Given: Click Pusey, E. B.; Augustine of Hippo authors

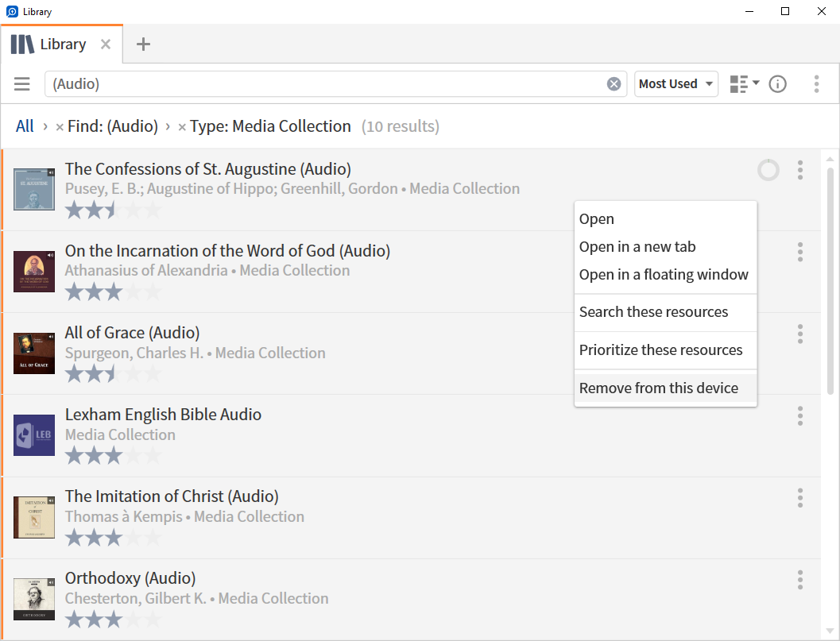Looking at the screenshot, I should (231, 189).
